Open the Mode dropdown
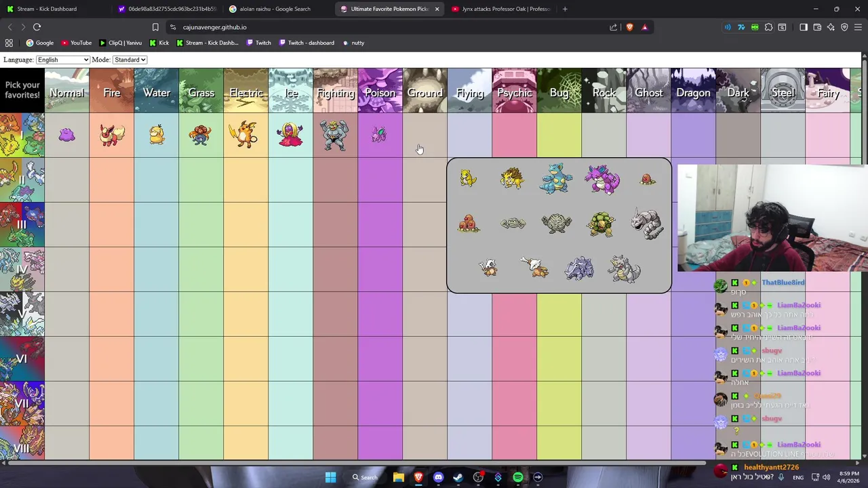This screenshot has height=488, width=868. [130, 60]
